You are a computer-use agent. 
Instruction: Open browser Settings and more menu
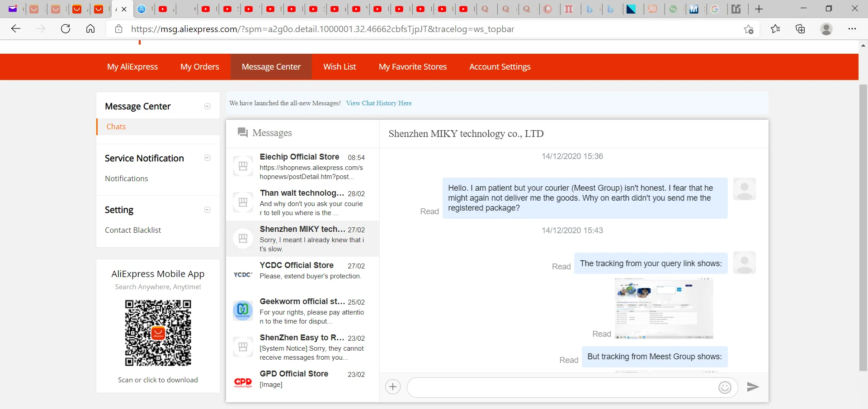pyautogui.click(x=852, y=29)
